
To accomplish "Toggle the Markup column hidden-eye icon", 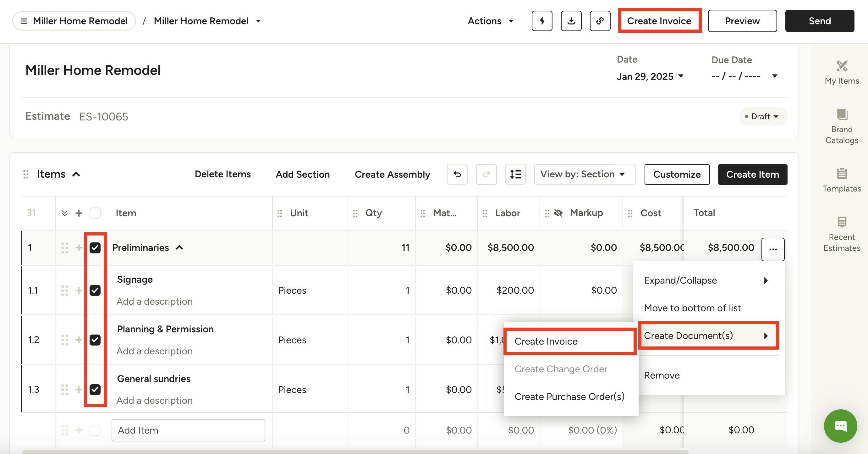I will pos(558,213).
